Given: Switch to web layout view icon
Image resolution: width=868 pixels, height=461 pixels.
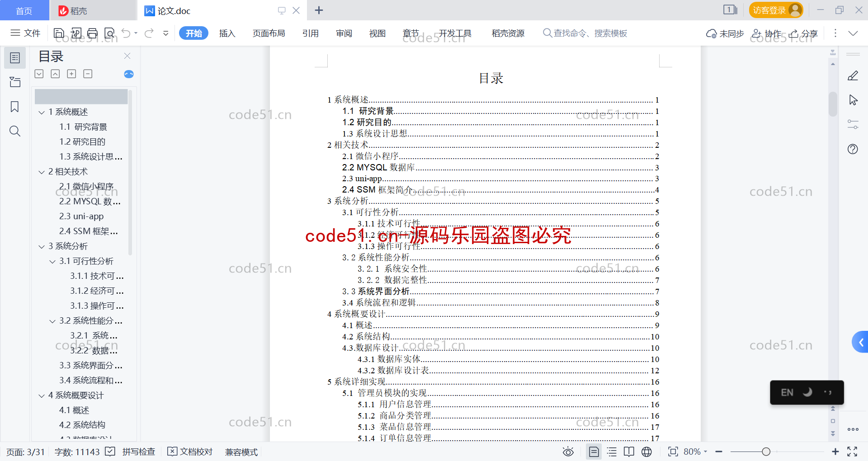Looking at the screenshot, I should click(x=646, y=452).
